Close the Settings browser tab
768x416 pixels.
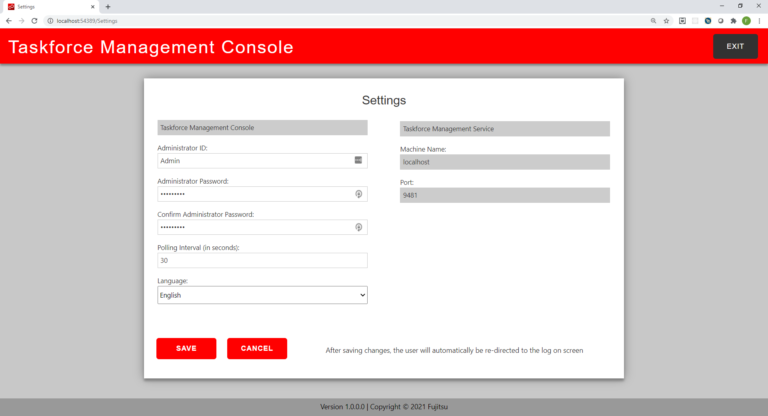point(93,7)
